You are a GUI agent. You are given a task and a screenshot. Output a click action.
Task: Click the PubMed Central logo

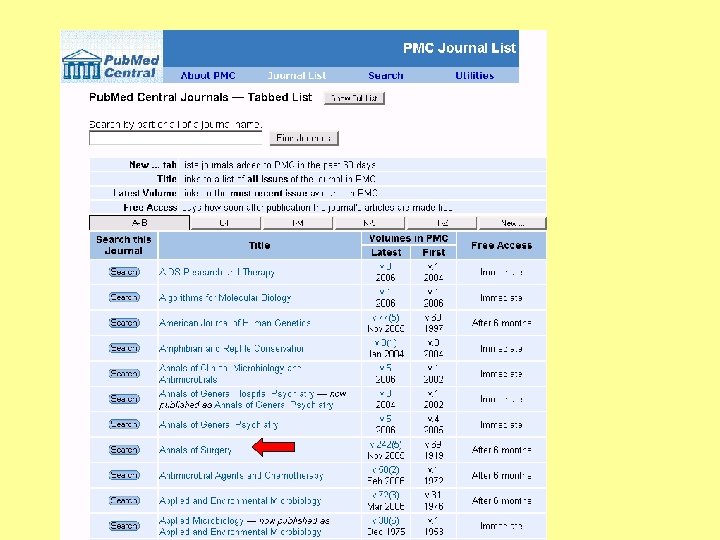(x=112, y=57)
